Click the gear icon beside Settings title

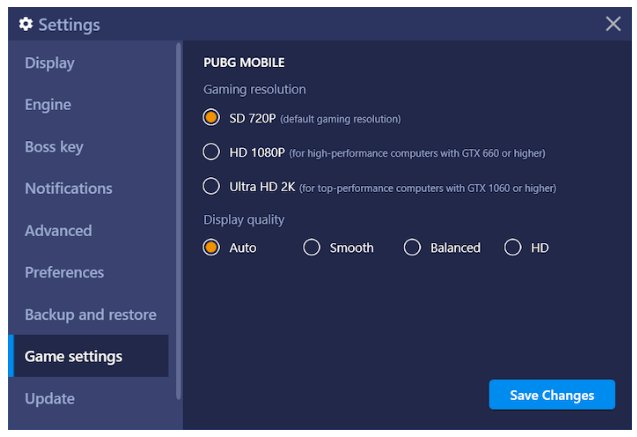click(x=26, y=24)
